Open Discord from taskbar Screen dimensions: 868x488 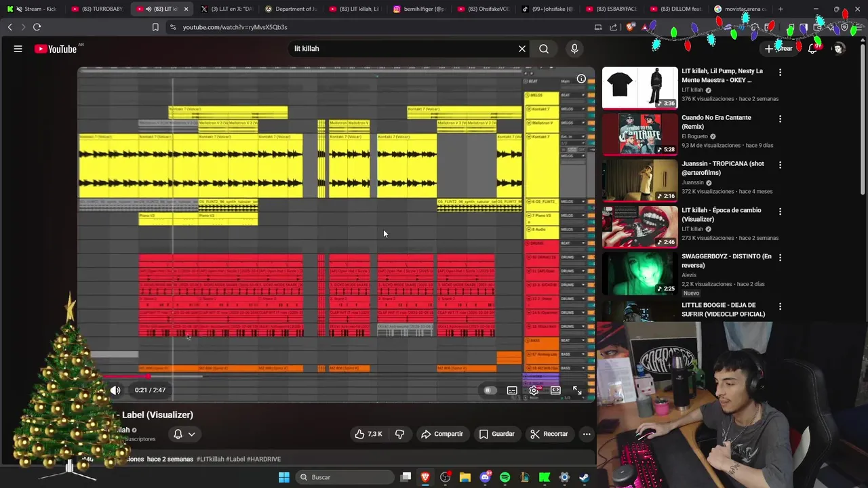(485, 477)
